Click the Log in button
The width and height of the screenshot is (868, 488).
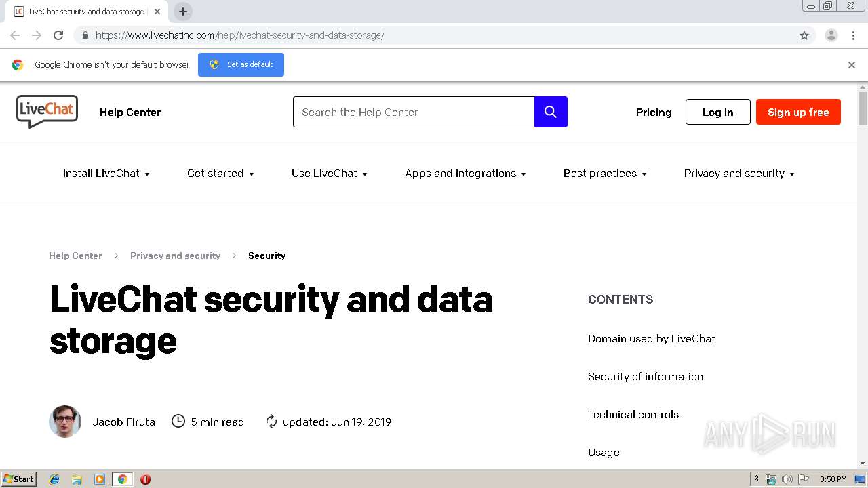[x=717, y=112]
